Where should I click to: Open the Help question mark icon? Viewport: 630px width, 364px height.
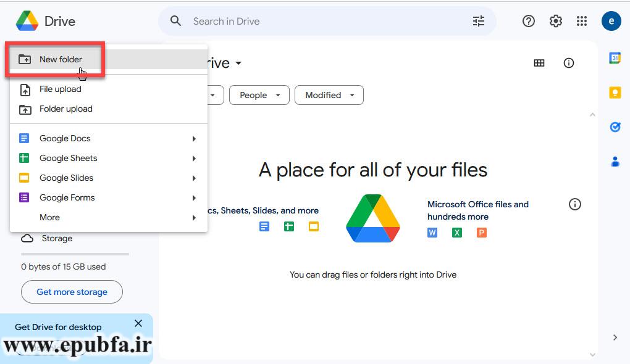click(x=528, y=21)
